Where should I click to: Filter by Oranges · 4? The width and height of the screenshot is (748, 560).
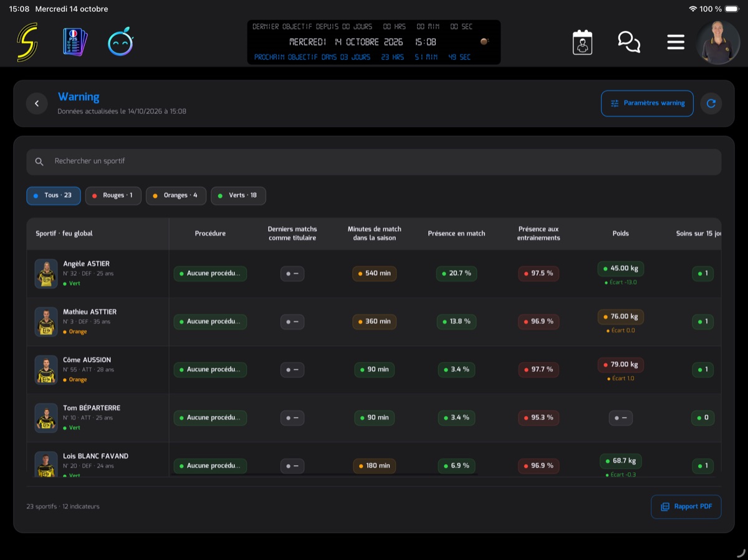tap(176, 196)
